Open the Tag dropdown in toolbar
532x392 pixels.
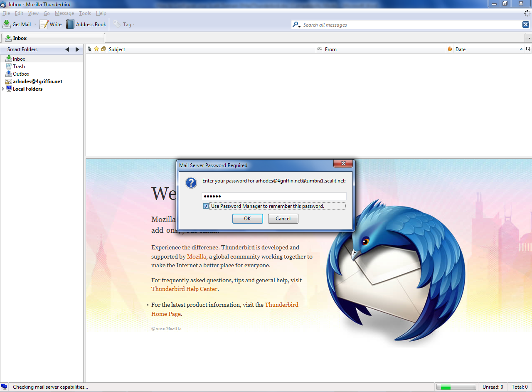[x=124, y=25]
